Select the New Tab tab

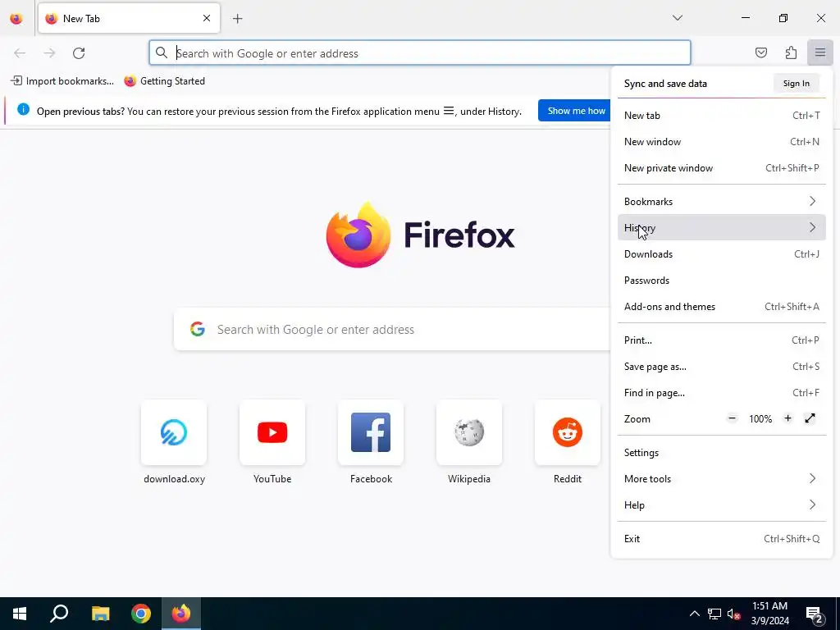[x=129, y=18]
